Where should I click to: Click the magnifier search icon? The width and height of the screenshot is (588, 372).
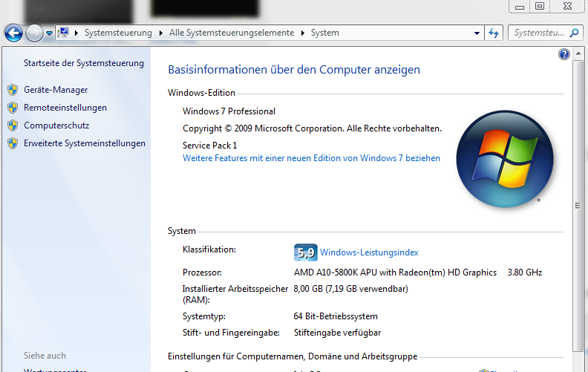[x=574, y=33]
